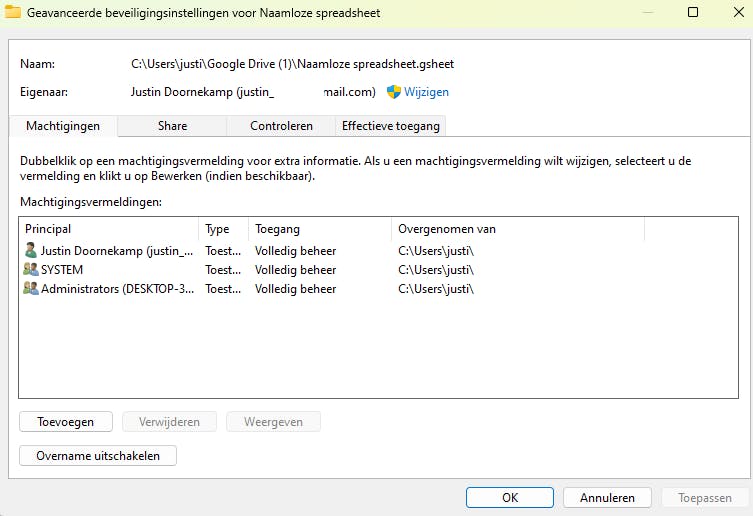Open the Wijzigen owner link
This screenshot has height=516, width=753.
point(426,92)
